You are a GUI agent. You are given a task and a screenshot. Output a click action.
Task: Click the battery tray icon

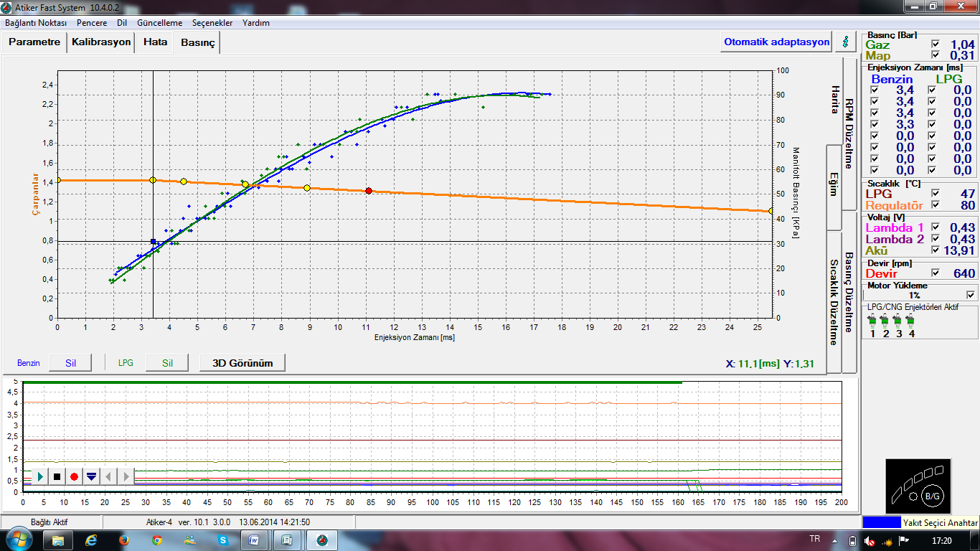click(852, 540)
